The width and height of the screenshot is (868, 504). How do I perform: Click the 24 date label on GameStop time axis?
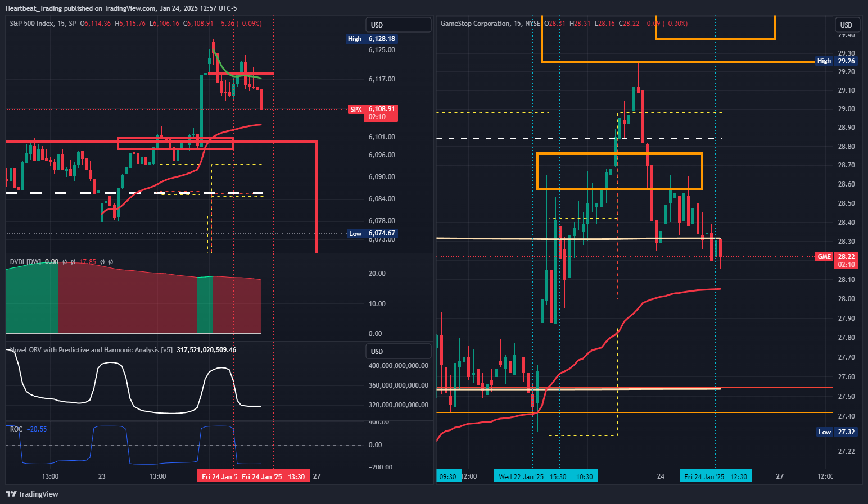[x=661, y=476]
